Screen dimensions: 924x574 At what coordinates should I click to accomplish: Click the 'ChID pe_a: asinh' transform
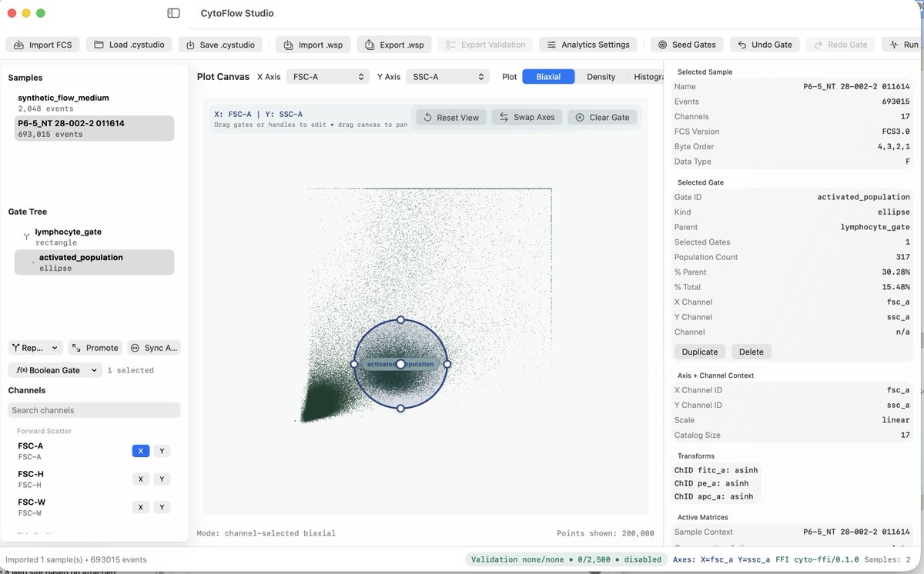click(x=711, y=484)
